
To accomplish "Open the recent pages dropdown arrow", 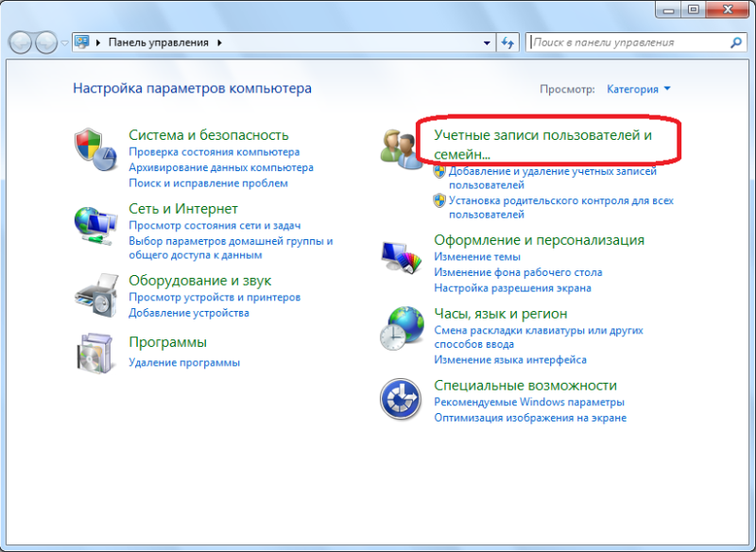I will [64, 43].
